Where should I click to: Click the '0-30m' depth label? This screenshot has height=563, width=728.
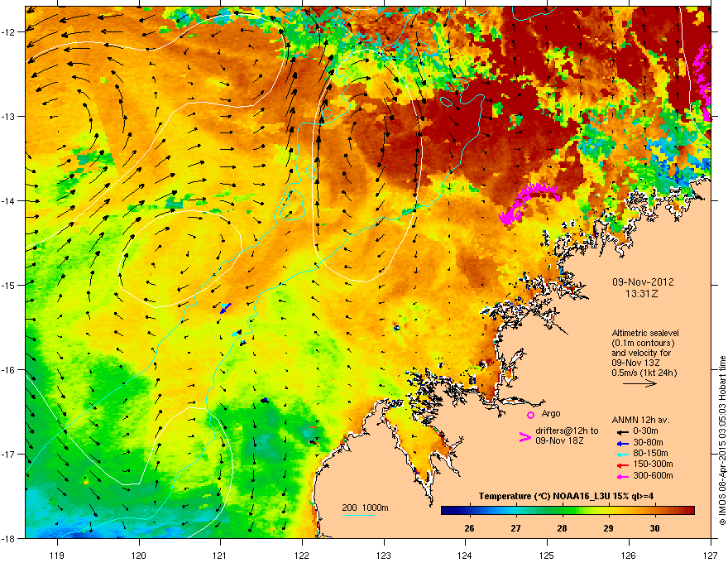tap(646, 431)
